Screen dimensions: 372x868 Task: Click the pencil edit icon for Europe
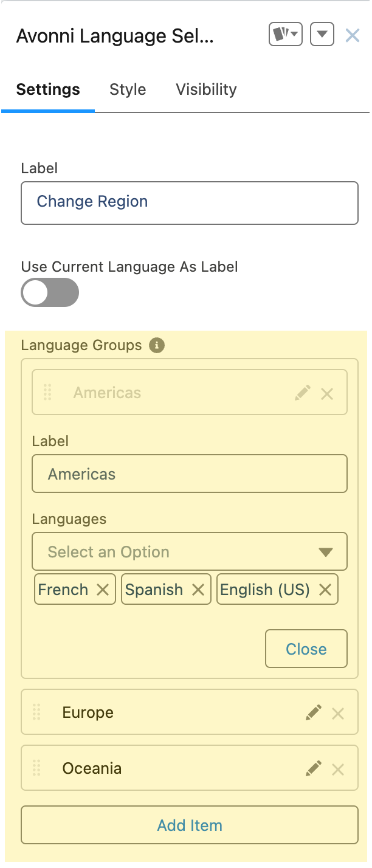pos(314,713)
